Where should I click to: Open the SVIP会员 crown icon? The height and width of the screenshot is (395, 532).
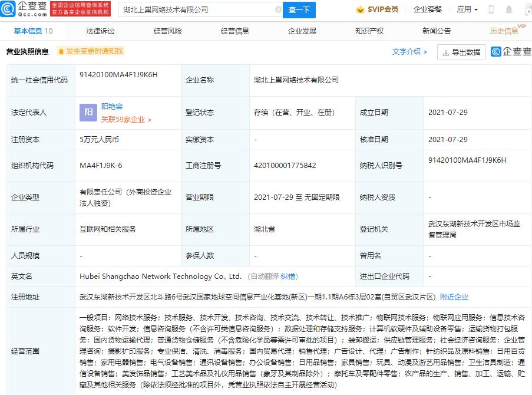pyautogui.click(x=360, y=9)
